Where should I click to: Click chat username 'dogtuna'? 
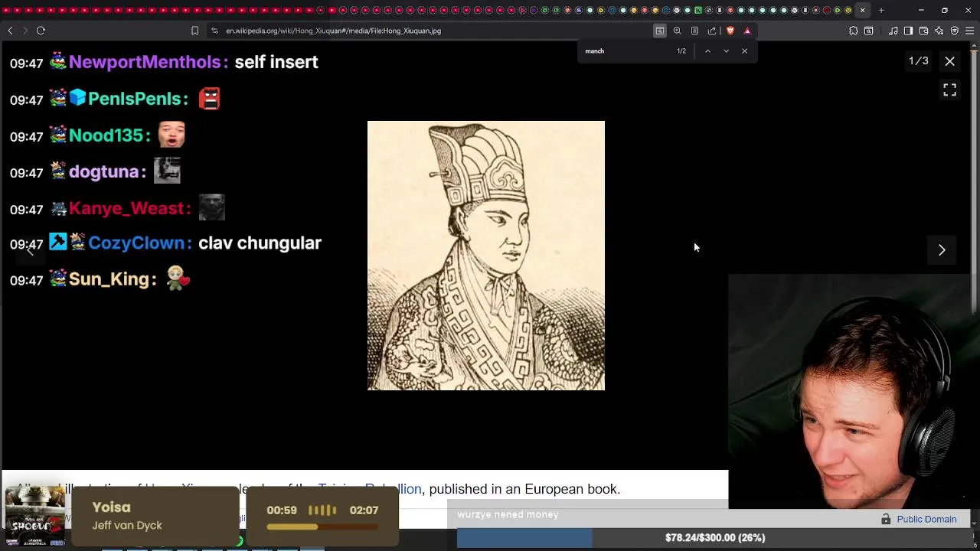[x=103, y=171]
